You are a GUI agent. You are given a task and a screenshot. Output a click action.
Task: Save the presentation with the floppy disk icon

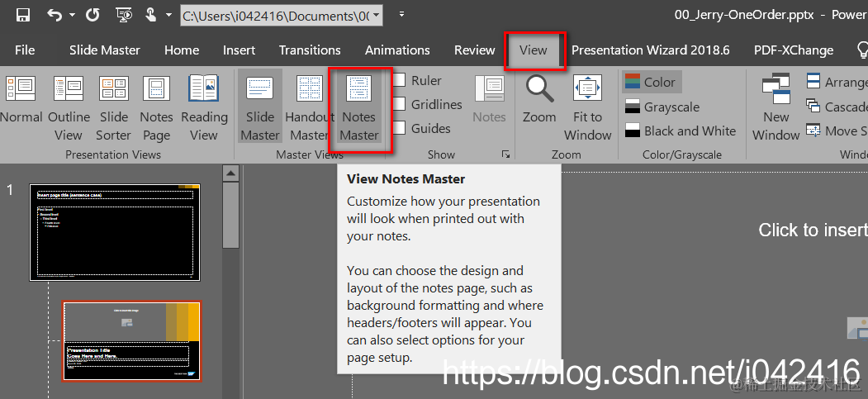(22, 15)
